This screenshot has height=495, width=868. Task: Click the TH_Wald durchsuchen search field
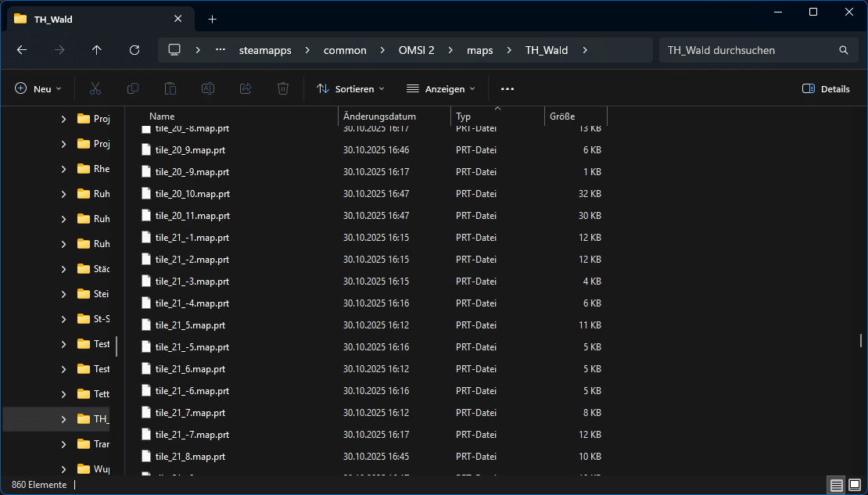[747, 50]
